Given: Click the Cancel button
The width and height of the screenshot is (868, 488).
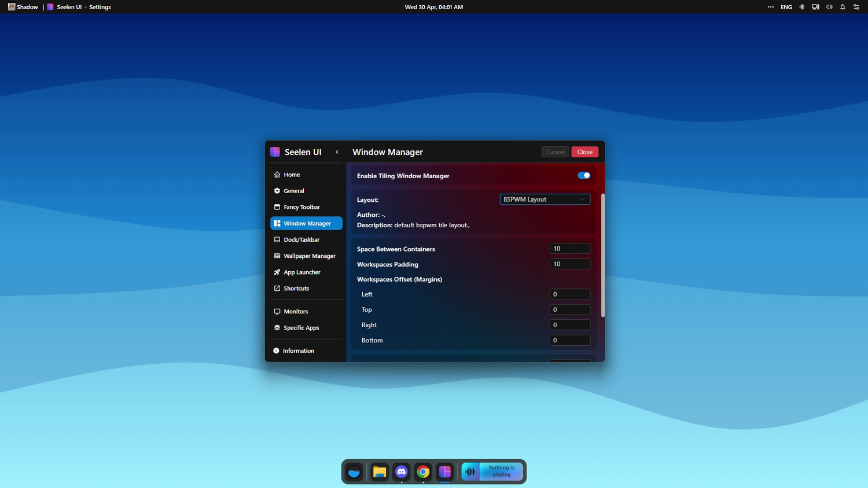Looking at the screenshot, I should (x=556, y=152).
